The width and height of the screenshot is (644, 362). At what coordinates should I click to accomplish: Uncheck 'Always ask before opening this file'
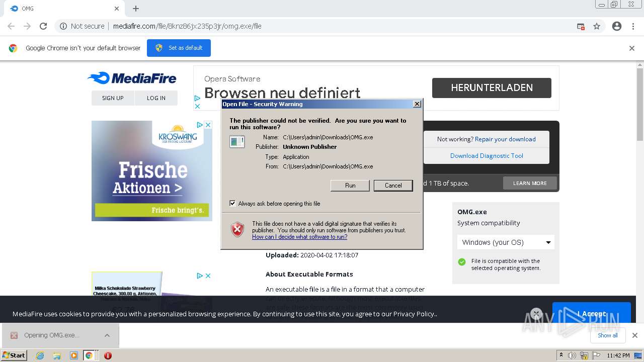click(232, 203)
